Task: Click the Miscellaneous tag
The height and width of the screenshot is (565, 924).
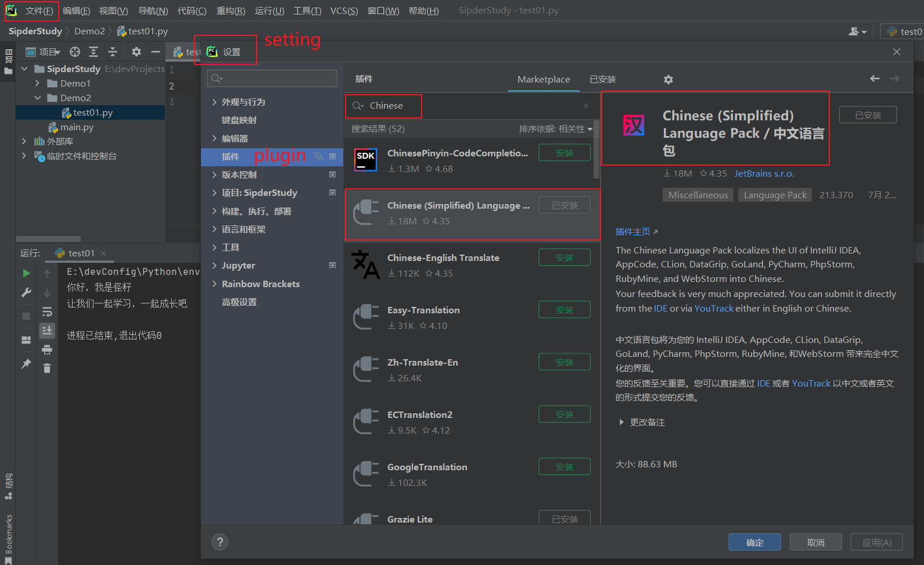Action: coord(698,195)
